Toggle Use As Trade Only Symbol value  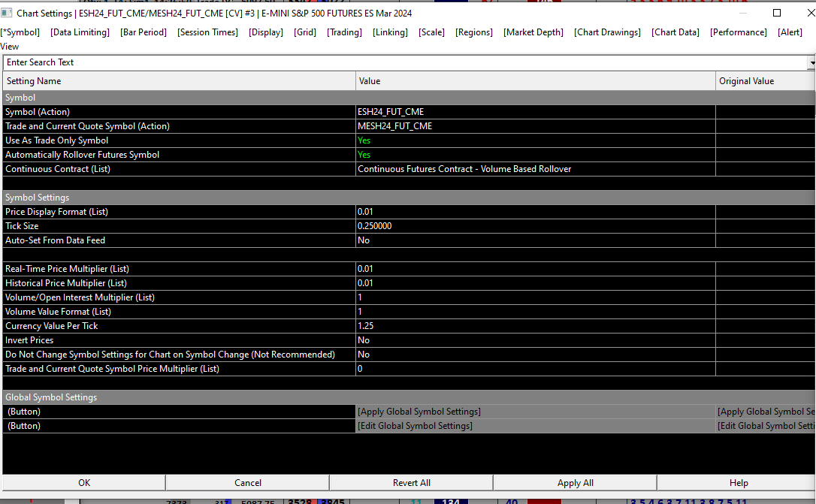tap(364, 140)
